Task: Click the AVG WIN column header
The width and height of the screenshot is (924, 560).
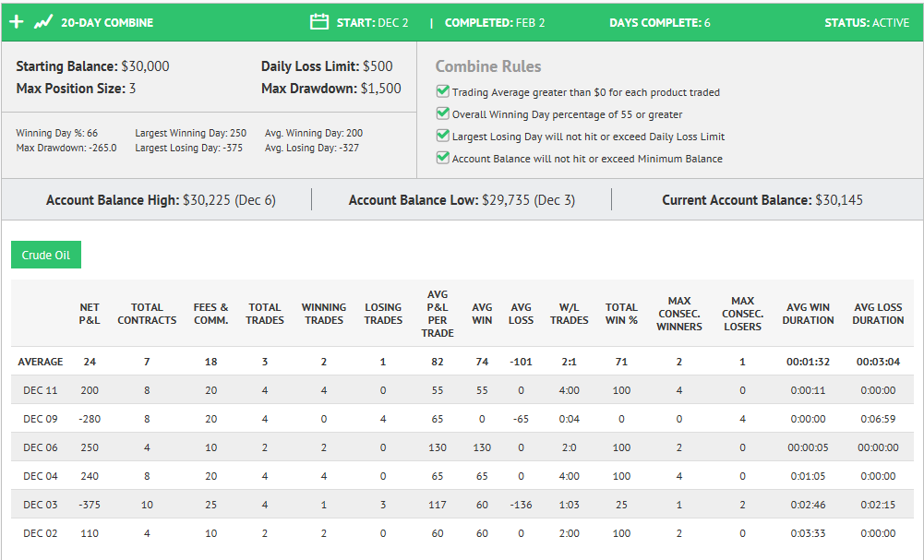Action: [x=482, y=314]
